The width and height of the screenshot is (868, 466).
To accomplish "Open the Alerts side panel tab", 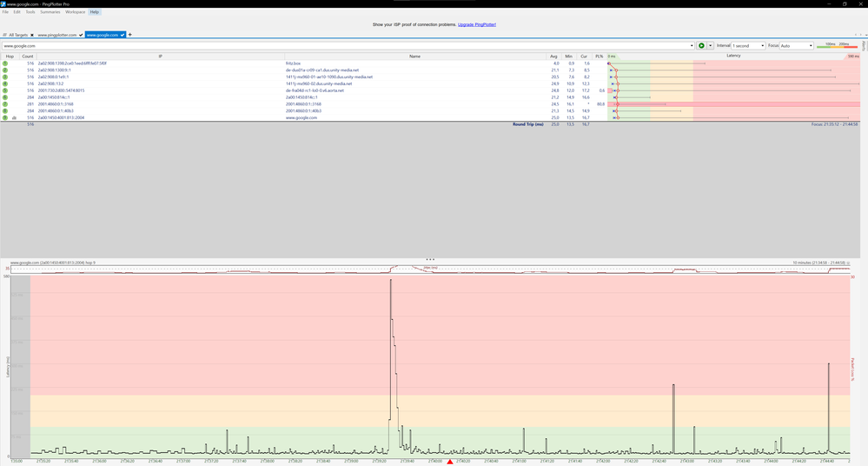I will pos(864,46).
